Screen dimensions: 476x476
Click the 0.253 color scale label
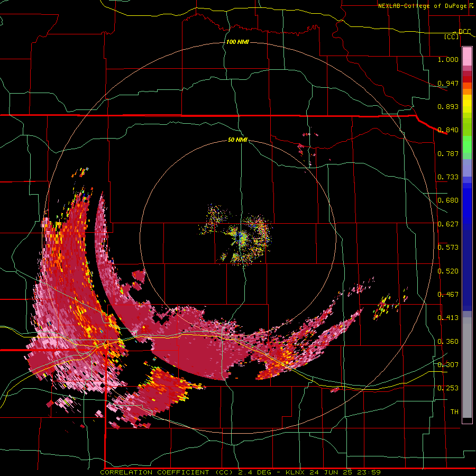pos(448,388)
